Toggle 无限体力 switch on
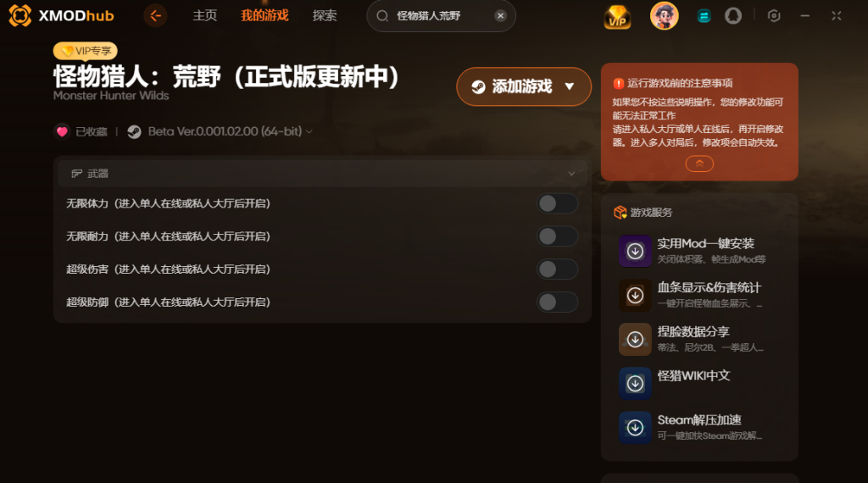 [x=558, y=203]
